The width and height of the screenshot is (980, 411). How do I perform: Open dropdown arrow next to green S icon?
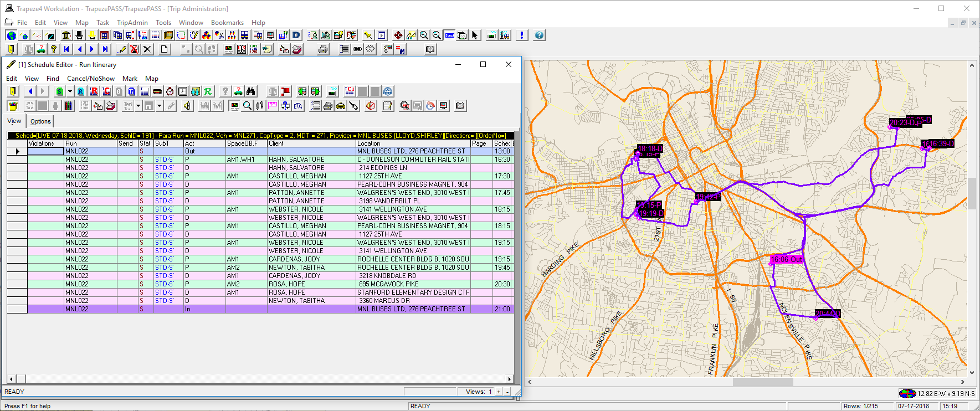pyautogui.click(x=70, y=91)
